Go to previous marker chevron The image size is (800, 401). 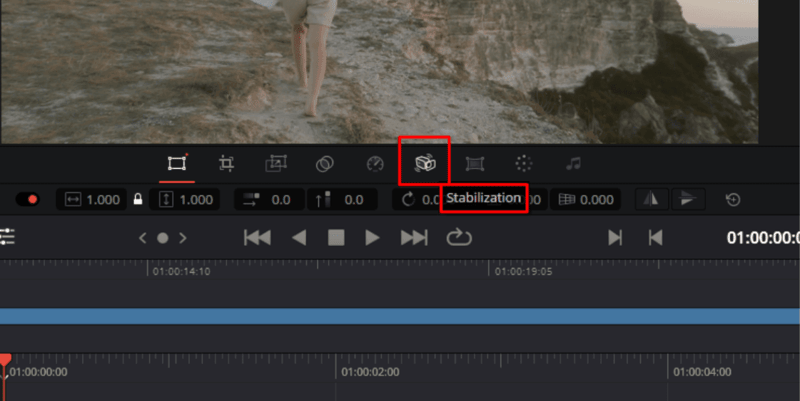pyautogui.click(x=142, y=238)
